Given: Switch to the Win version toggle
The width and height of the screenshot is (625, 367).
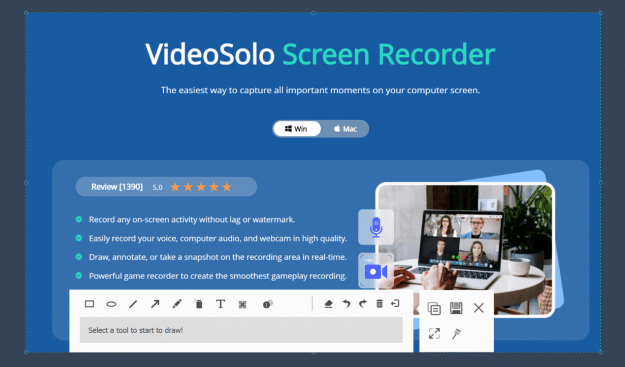Looking at the screenshot, I should [297, 129].
